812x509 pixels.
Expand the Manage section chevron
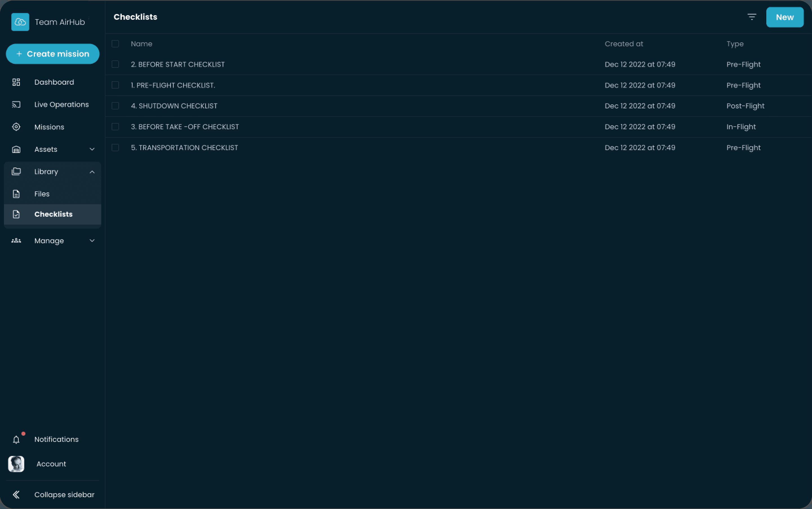(92, 241)
